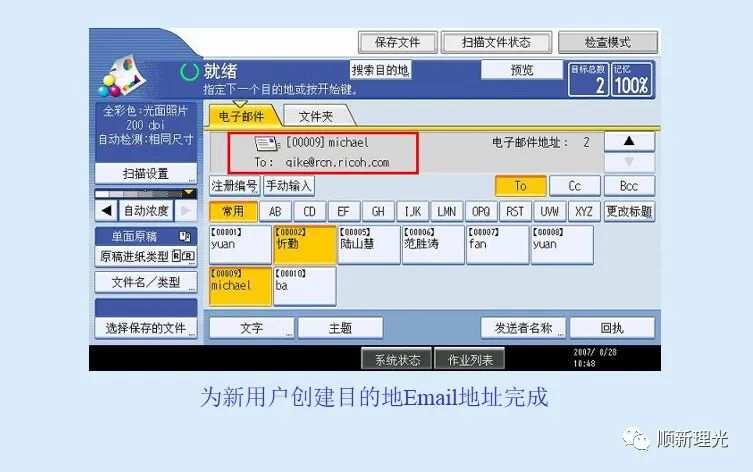Click the 预览 preview button
This screenshot has height=472, width=753.
pyautogui.click(x=522, y=70)
